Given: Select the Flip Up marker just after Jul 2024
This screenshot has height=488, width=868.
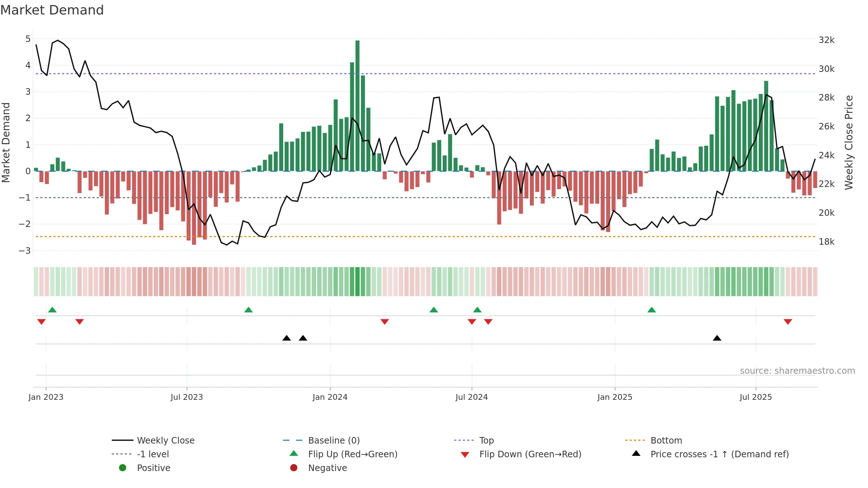Looking at the screenshot, I should pos(477,310).
